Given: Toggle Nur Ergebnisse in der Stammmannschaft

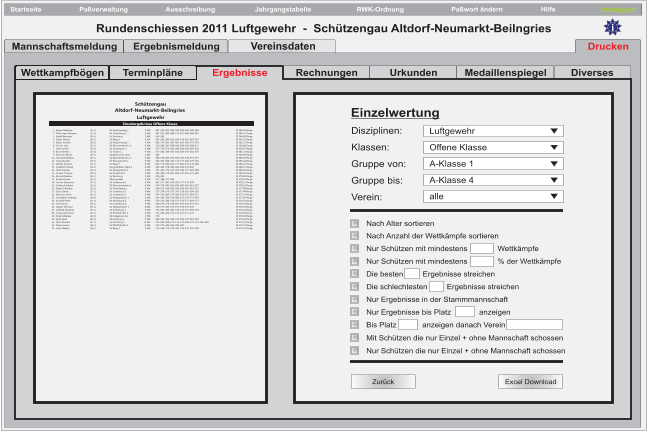Looking at the screenshot, I should (x=354, y=299).
